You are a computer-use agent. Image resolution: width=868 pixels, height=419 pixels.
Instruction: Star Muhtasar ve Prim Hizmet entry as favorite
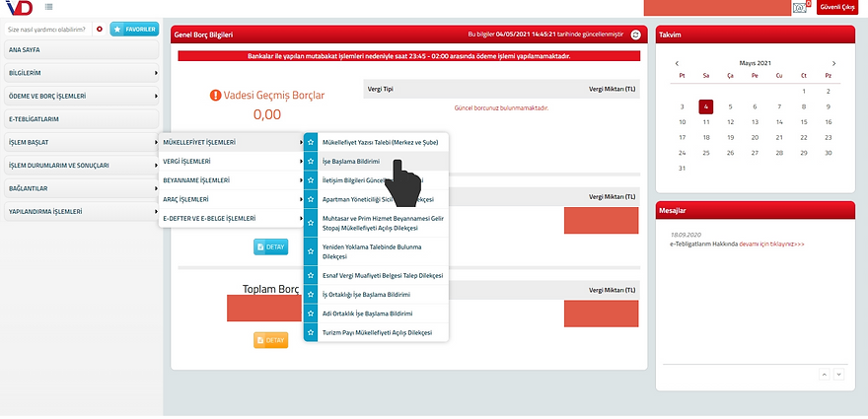pyautogui.click(x=311, y=223)
